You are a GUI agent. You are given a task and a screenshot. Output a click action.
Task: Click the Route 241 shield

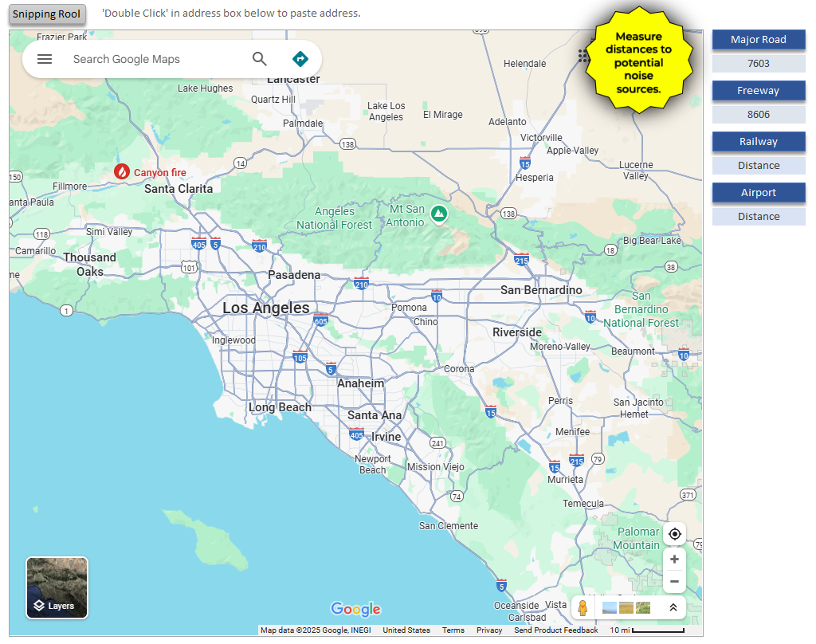tap(437, 443)
